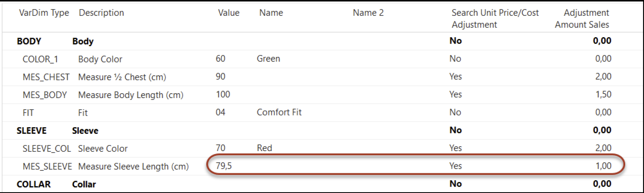The width and height of the screenshot is (644, 193).
Task: Click the Adjustment Amount Sales column header
Action: (582, 19)
